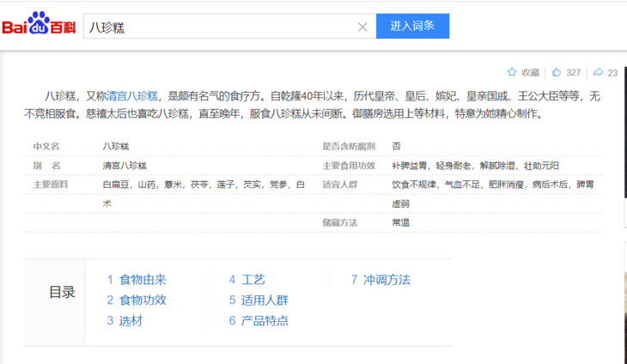Click the 进入词条 button
Image resolution: width=627 pixels, height=364 pixels.
pos(412,26)
